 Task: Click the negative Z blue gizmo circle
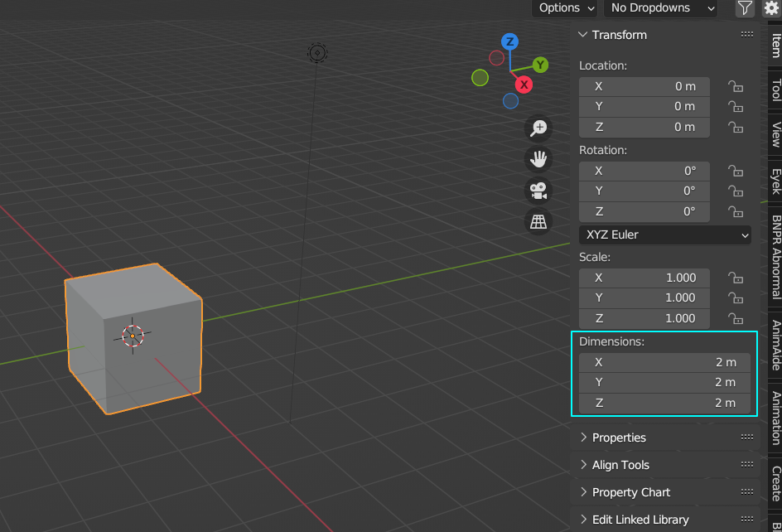point(510,101)
